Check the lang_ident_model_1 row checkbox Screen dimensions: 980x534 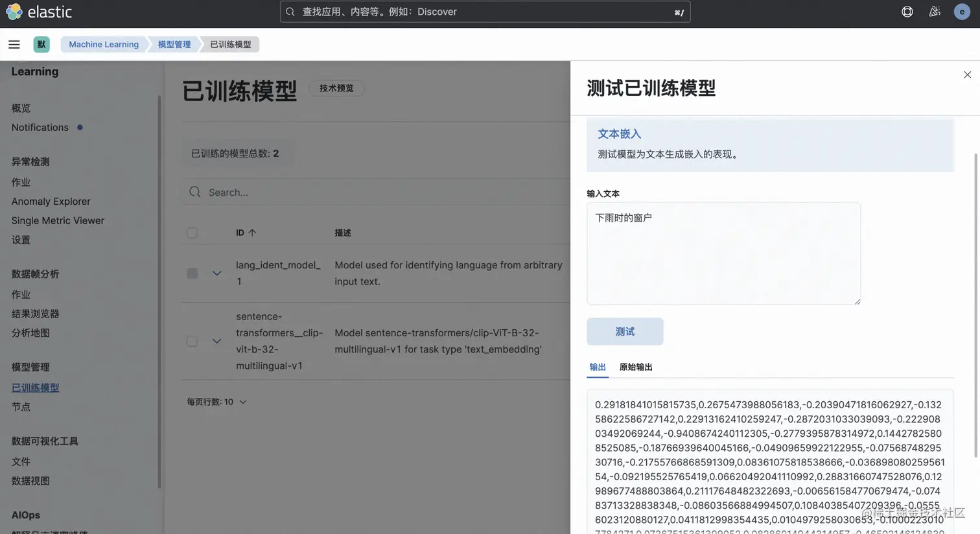click(x=192, y=273)
